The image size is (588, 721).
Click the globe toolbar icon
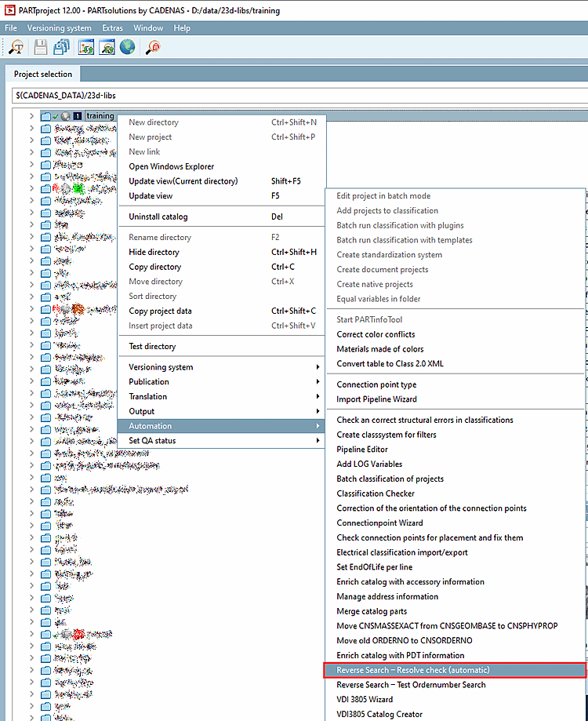pyautogui.click(x=127, y=47)
